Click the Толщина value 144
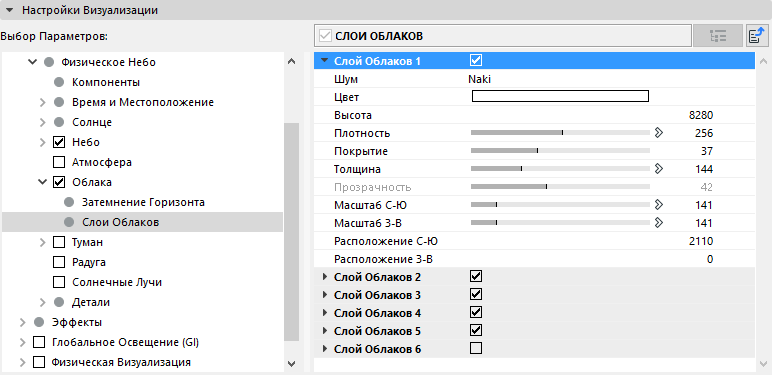772x375 pixels. pyautogui.click(x=704, y=169)
